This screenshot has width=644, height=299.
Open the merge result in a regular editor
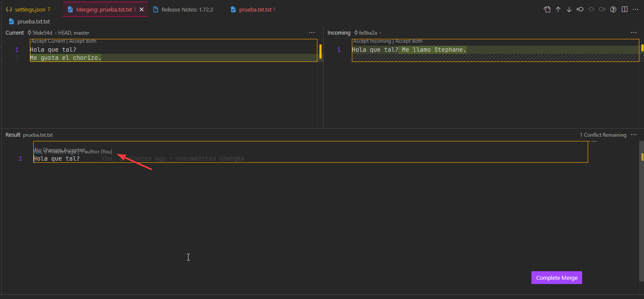[547, 9]
